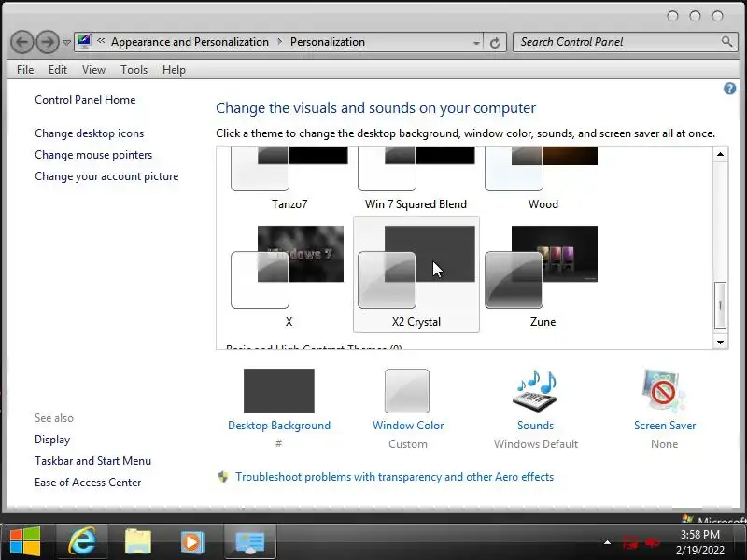The width and height of the screenshot is (747, 560).
Task: Show hidden system tray icons
Action: coord(607,542)
